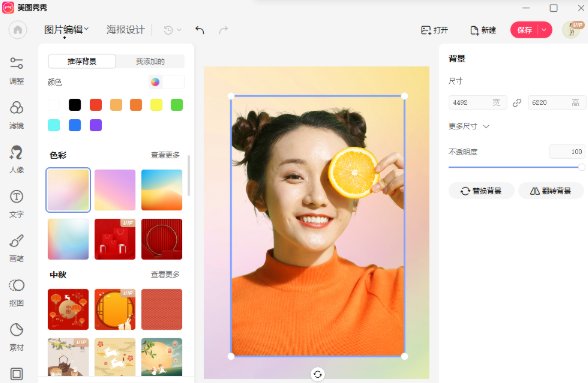
Task: Select the golden moon window VIP background
Action: (115, 309)
